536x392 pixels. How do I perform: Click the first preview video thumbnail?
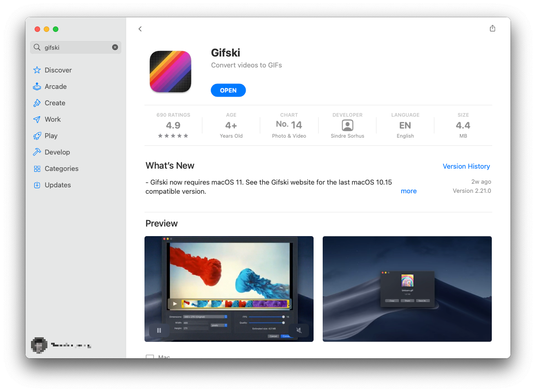point(229,289)
